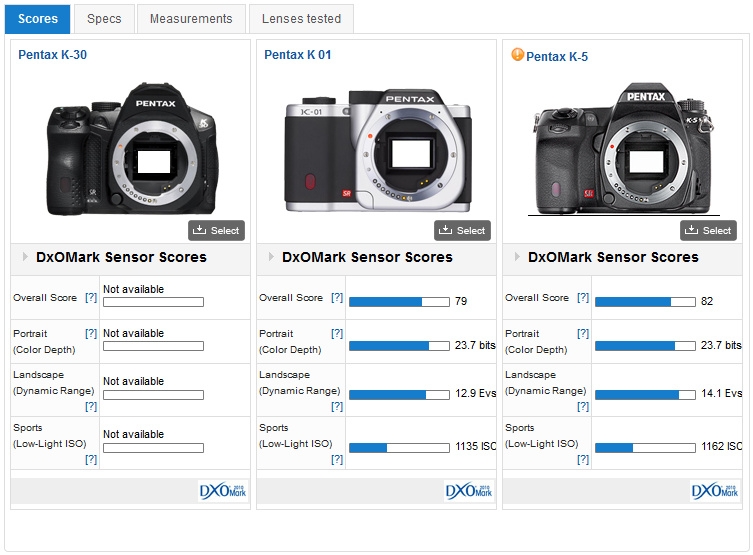Open Portrait Color Depth help for Pentax K-5

[x=583, y=333]
